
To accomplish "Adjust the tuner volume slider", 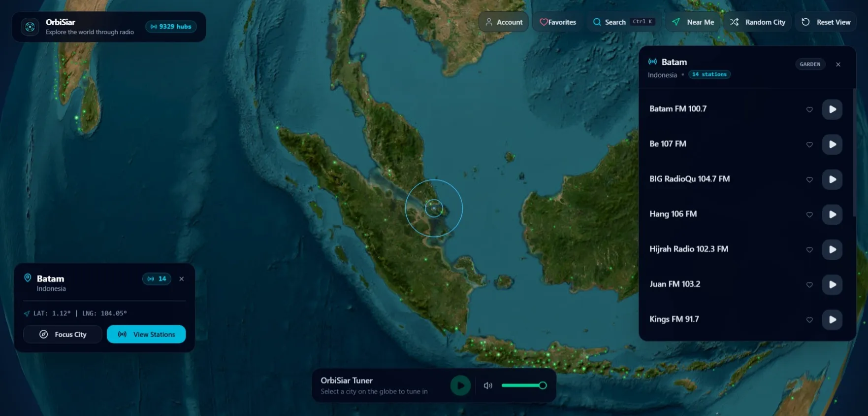I will click(524, 385).
